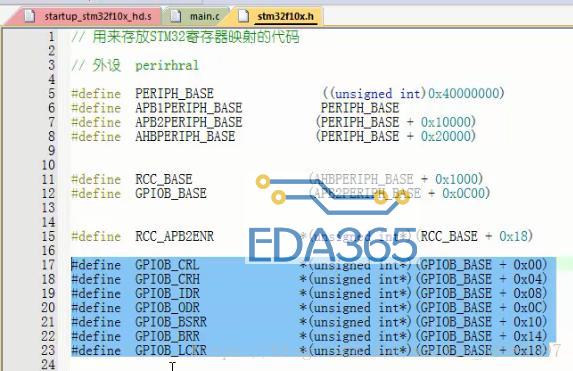Click the perirhral comment text on line 3
Screen dimensions: 573x371
click(167, 65)
